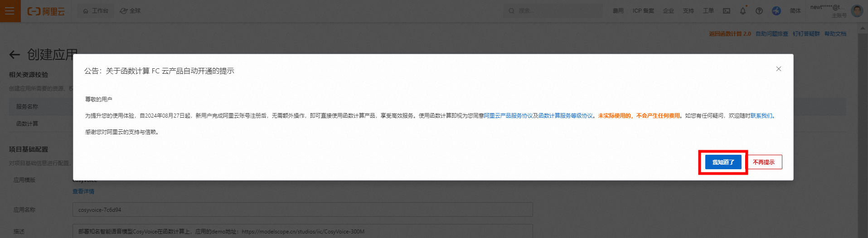Switch language via 简体
Viewport: 868px width, 238px height.
795,11
